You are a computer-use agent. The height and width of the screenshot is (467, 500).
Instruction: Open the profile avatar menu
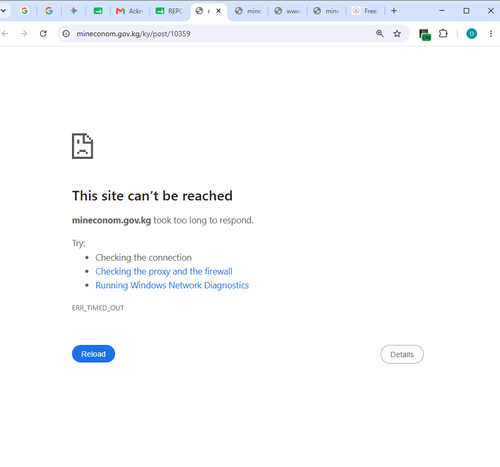471,33
